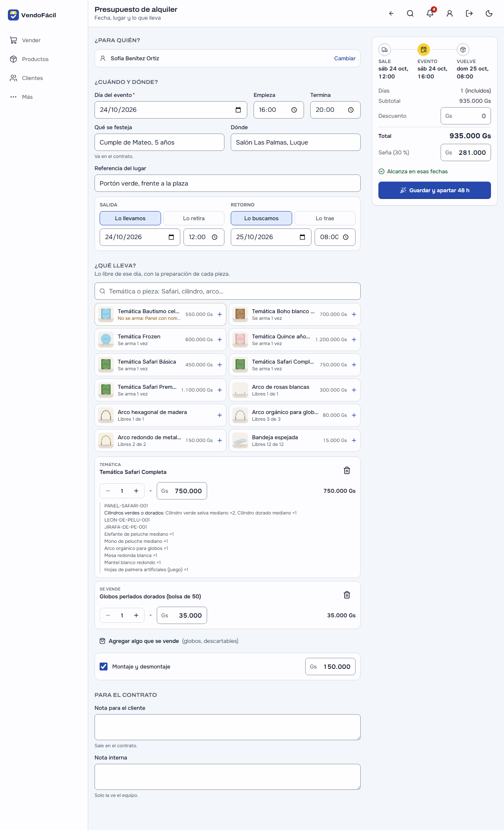Click Guardar y apartar 48 h
The width and height of the screenshot is (504, 830).
pyautogui.click(x=435, y=190)
